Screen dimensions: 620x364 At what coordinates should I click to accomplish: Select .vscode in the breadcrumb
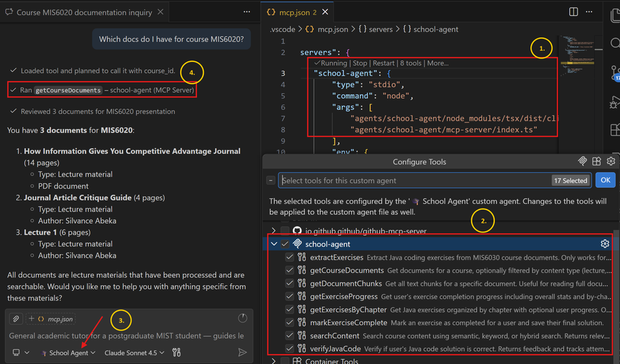[x=283, y=29]
